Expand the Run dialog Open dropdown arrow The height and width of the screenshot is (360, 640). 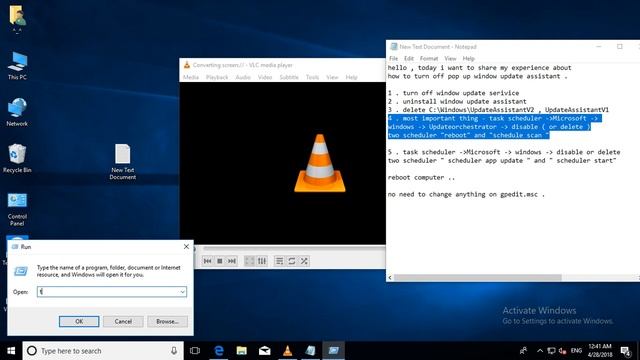[x=182, y=292]
